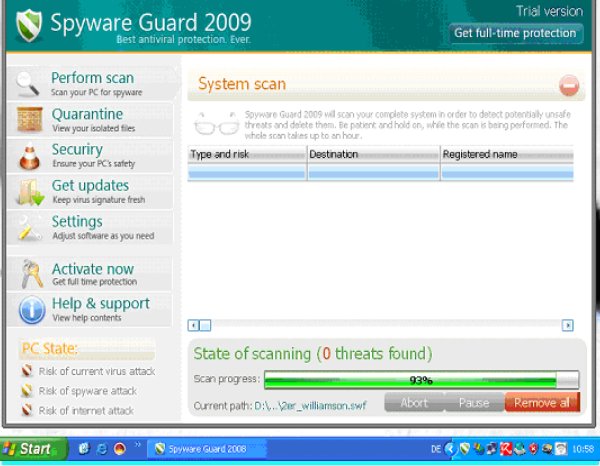
Task: Click the Help & support info icon
Action: click(31, 309)
